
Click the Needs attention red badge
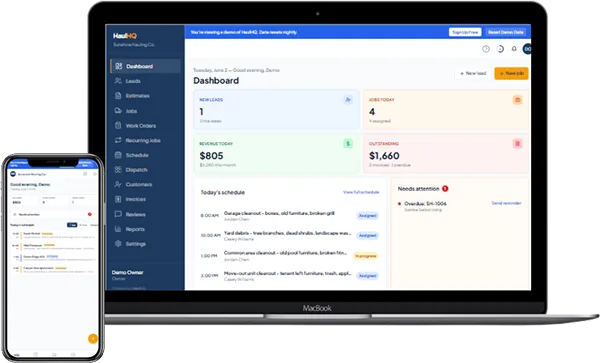pyautogui.click(x=445, y=189)
